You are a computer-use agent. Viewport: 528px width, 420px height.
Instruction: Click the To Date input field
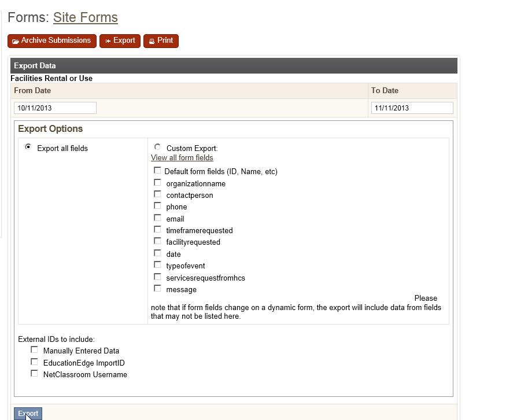pos(412,108)
